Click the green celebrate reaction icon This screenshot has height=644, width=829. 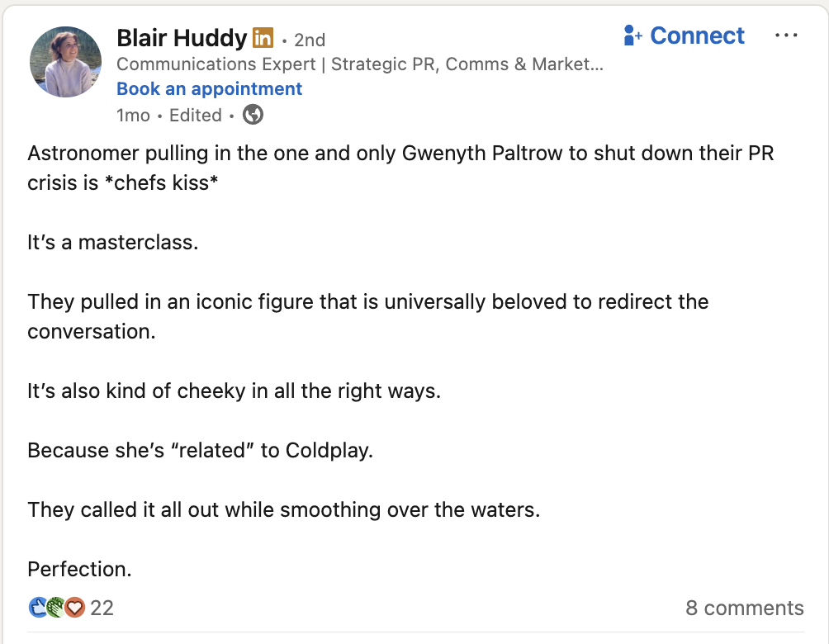pyautogui.click(x=54, y=608)
